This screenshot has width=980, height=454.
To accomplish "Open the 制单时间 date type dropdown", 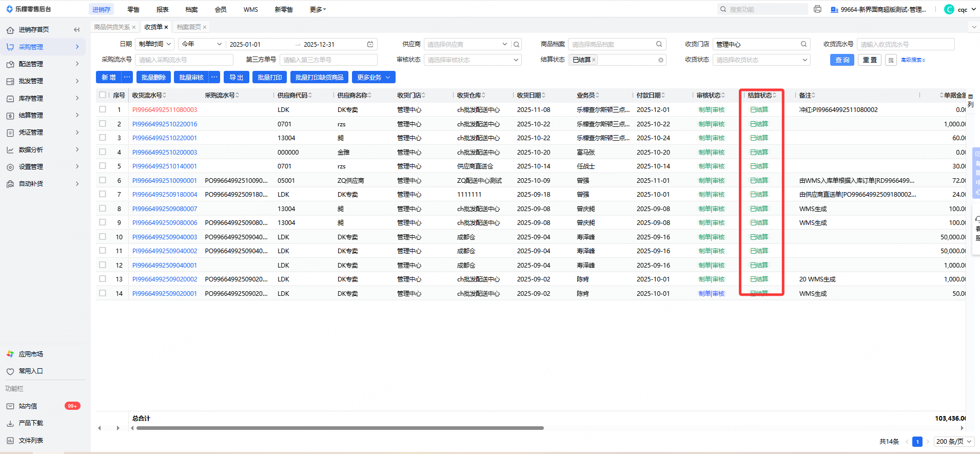I will [155, 44].
